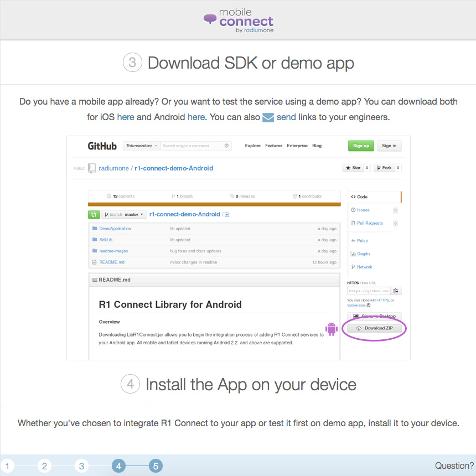Open the radiumone owner link
Image resolution: width=476 pixels, height=476 pixels.
point(113,168)
